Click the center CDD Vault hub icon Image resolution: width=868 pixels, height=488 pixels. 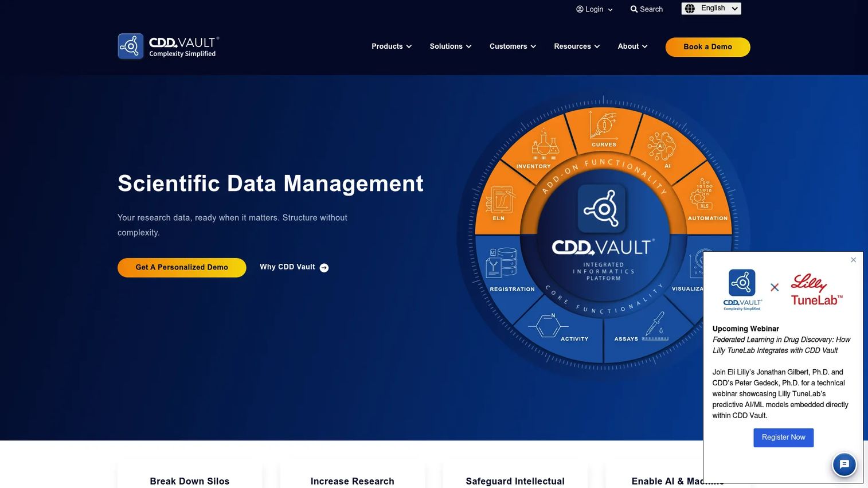[601, 209]
